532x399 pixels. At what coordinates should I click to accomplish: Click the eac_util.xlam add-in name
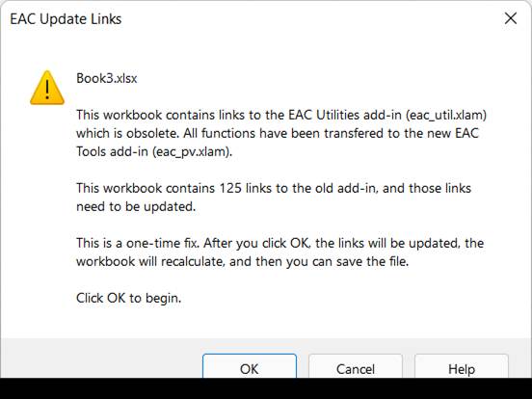click(446, 115)
